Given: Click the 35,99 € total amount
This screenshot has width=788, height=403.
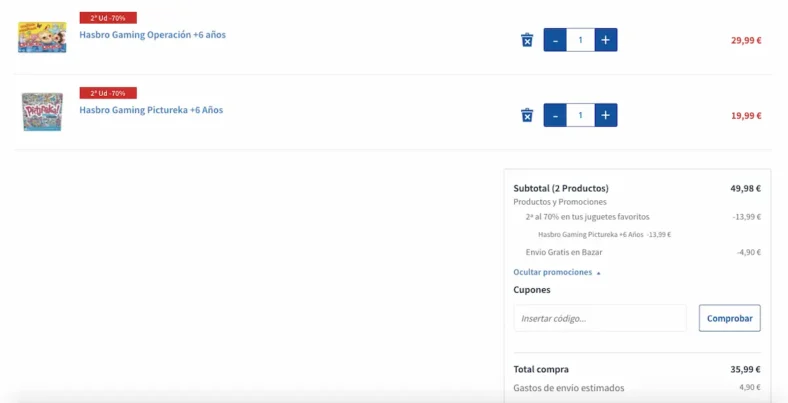Looking at the screenshot, I should pyautogui.click(x=745, y=369).
